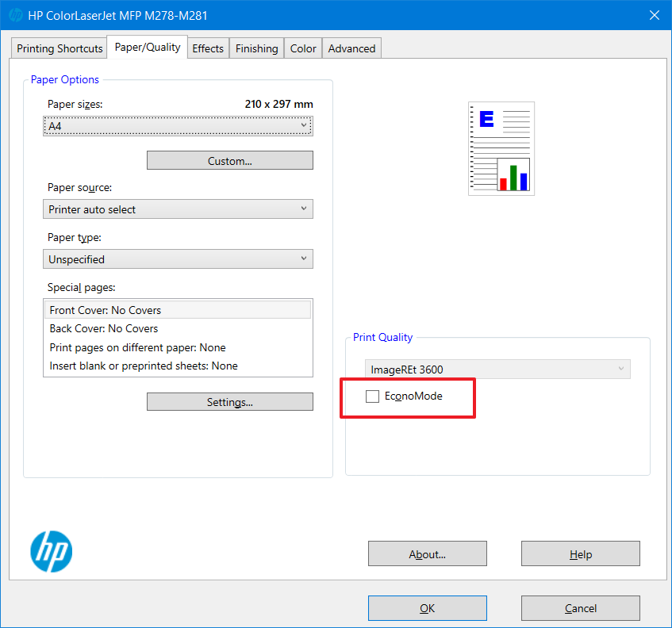
Task: Select 'Back Cover: No Covers' list row
Action: pyautogui.click(x=178, y=328)
